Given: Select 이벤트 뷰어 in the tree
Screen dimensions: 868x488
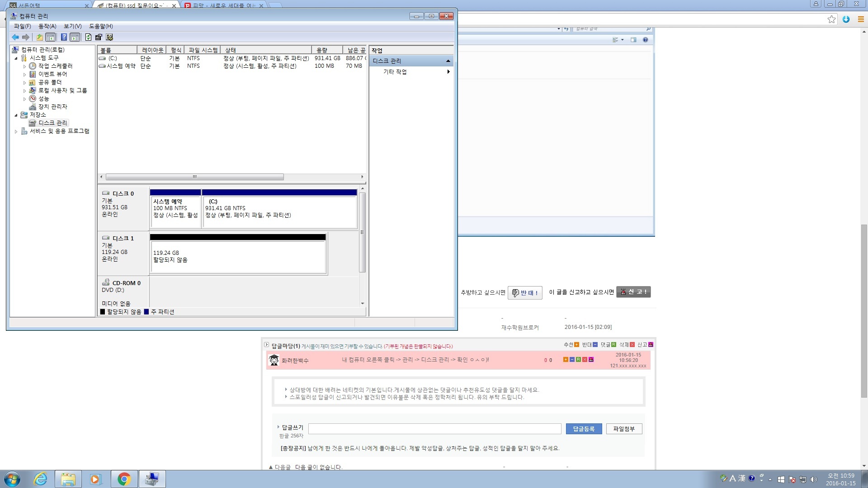Looking at the screenshot, I should [x=52, y=74].
